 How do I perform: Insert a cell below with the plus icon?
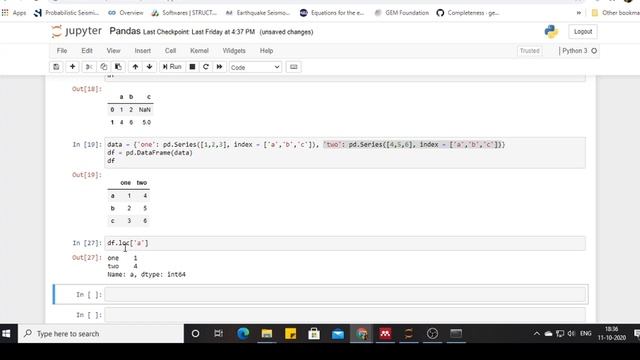tap(72, 67)
